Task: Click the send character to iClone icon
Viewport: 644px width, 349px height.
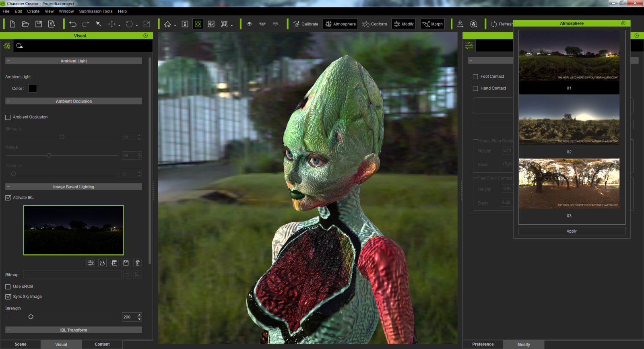Action: (460, 24)
